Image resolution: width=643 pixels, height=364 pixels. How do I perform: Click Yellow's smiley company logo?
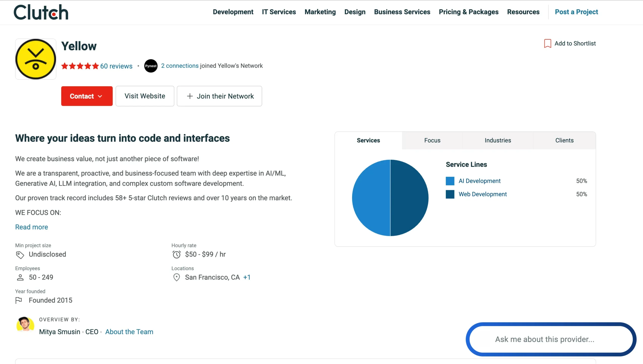click(35, 59)
